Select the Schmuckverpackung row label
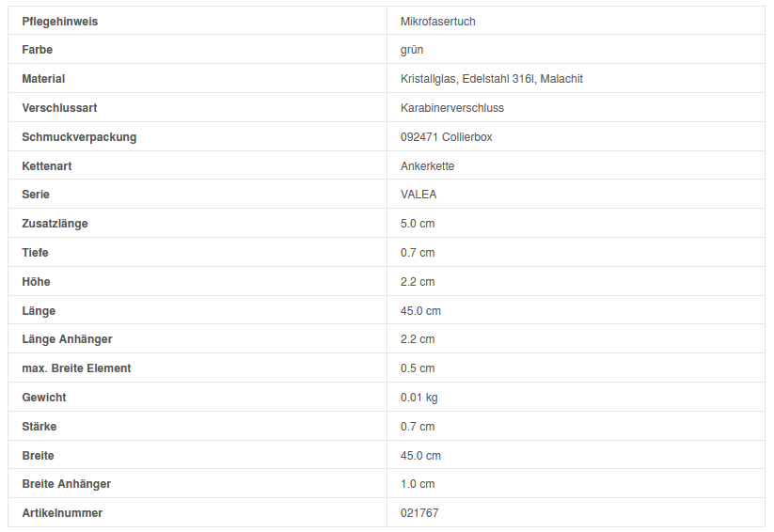774x532 pixels. click(79, 137)
